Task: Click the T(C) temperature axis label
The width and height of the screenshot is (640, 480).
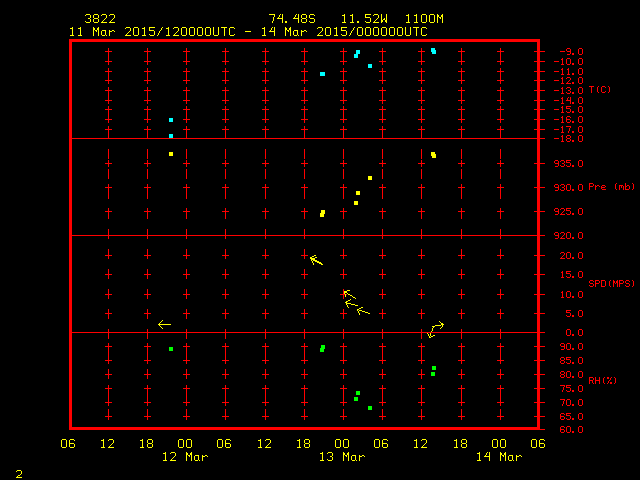Action: click(599, 90)
